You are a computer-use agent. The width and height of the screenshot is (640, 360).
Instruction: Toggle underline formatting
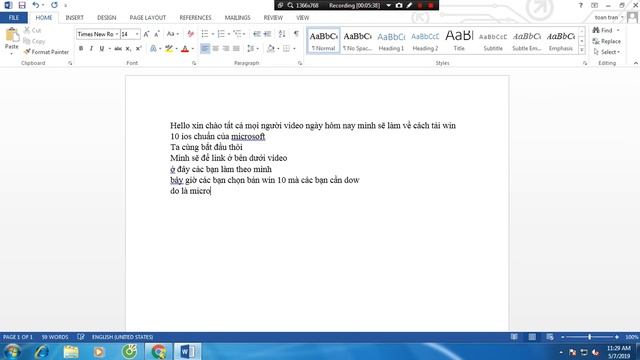click(102, 49)
